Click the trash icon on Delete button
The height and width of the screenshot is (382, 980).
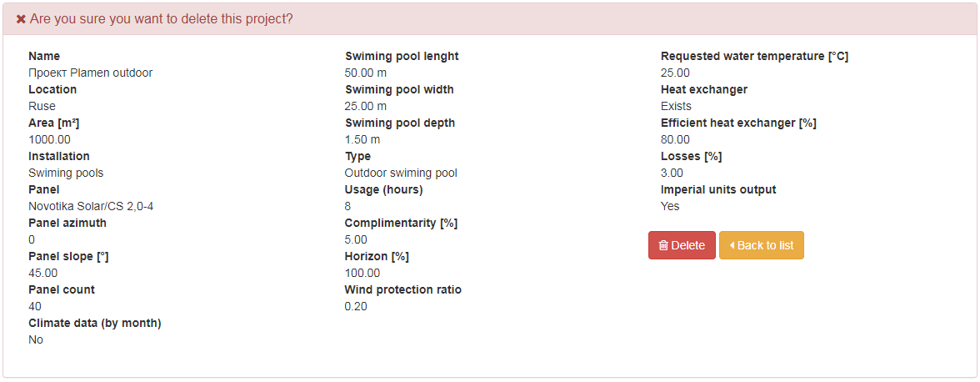tap(663, 246)
